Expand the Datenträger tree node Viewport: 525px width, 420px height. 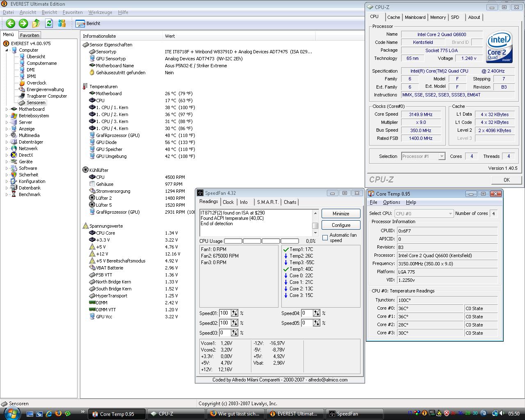[x=7, y=142]
